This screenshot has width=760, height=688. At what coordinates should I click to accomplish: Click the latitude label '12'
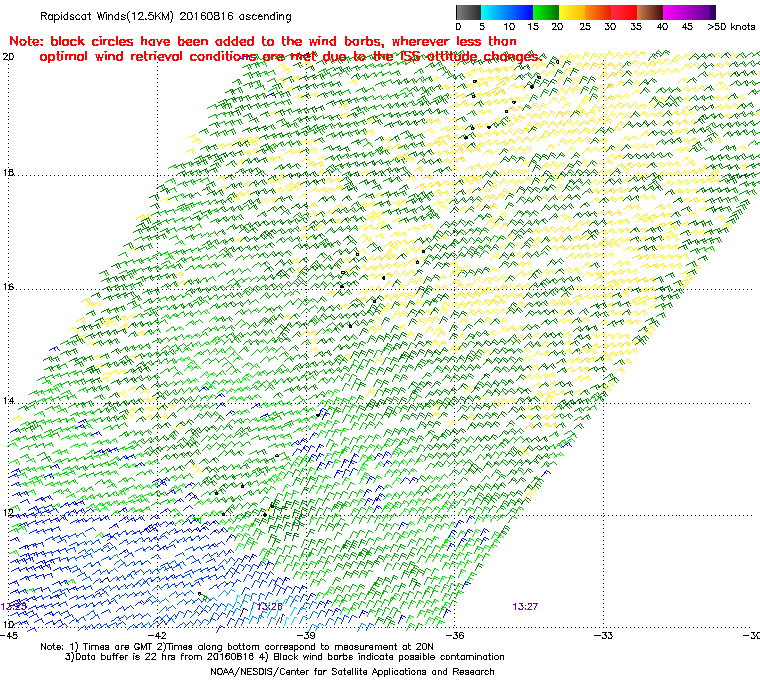point(8,512)
